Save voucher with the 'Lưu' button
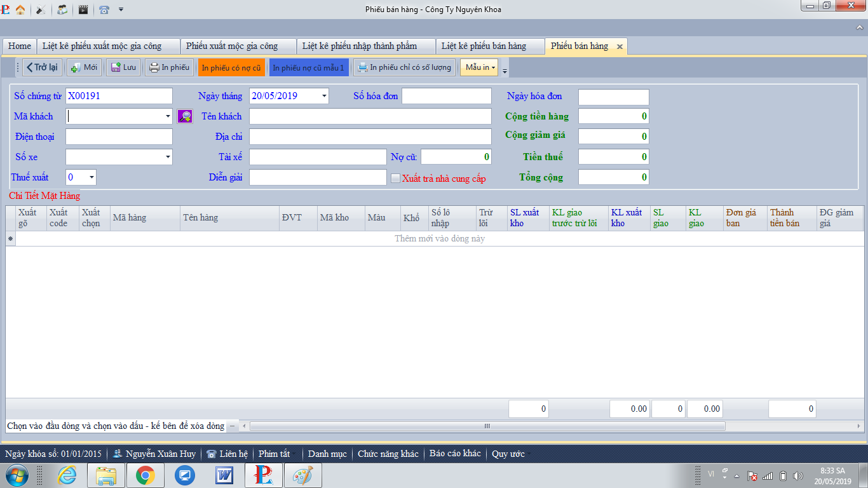The height and width of the screenshot is (488, 868). pyautogui.click(x=123, y=67)
